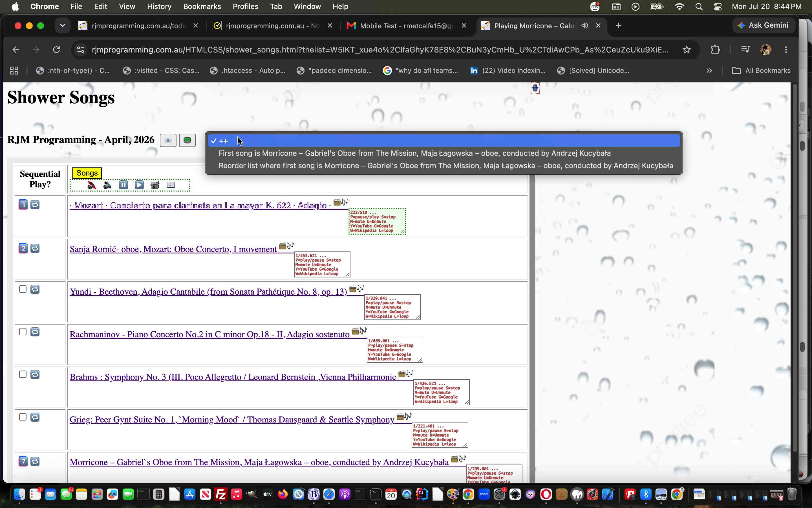Click Ask Gemini button
This screenshot has height=508, width=812.
[764, 25]
